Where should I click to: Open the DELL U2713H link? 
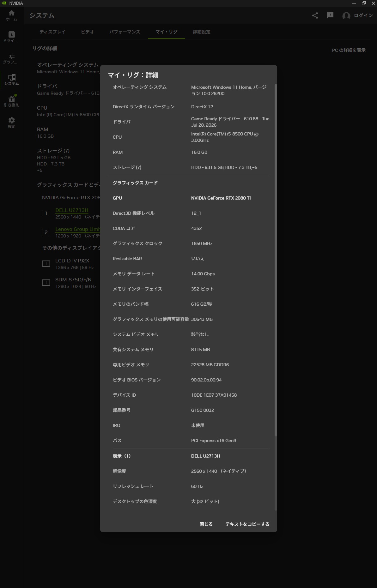pyautogui.click(x=72, y=210)
